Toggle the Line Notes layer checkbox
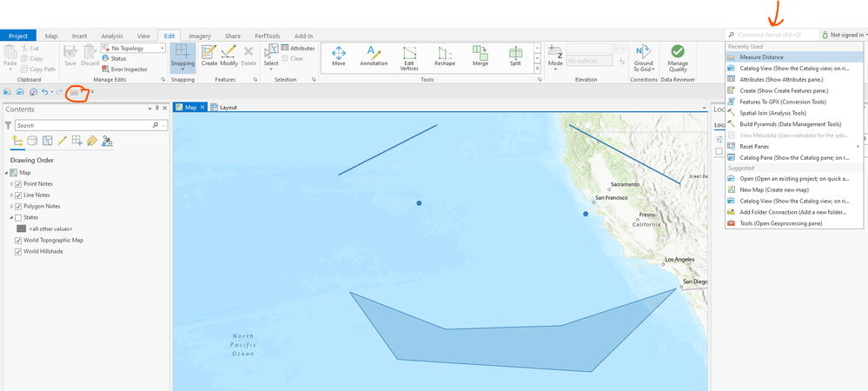Viewport: 868px width, 391px height. 18,195
